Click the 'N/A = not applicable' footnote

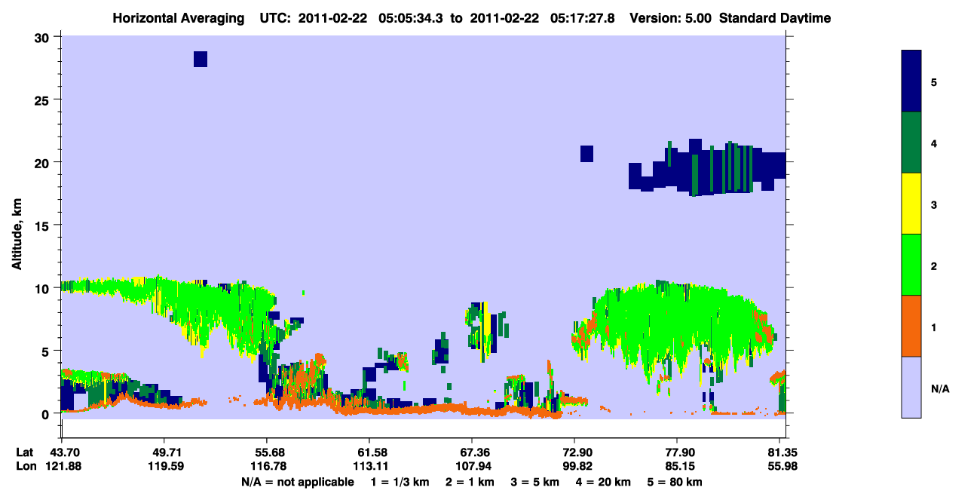(297, 481)
